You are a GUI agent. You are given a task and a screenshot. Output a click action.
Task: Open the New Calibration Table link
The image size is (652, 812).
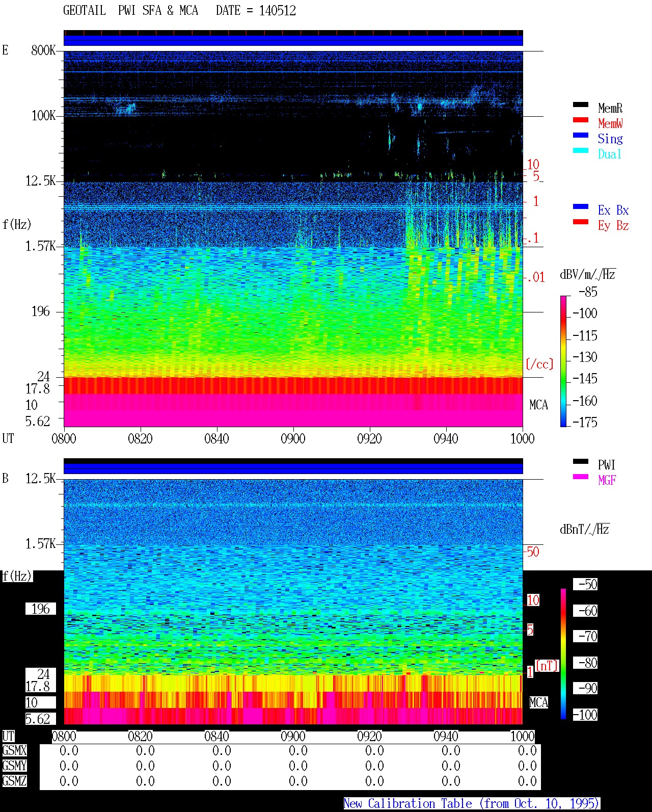tap(471, 803)
